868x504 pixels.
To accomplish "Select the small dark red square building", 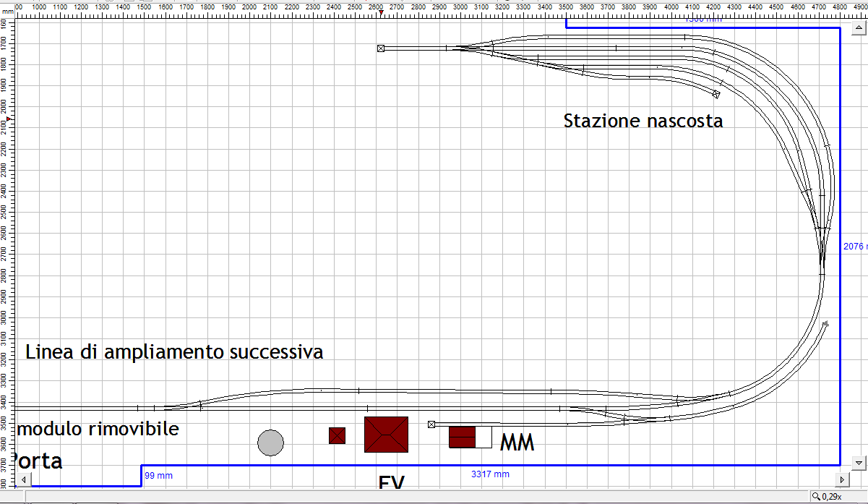I will pyautogui.click(x=337, y=435).
